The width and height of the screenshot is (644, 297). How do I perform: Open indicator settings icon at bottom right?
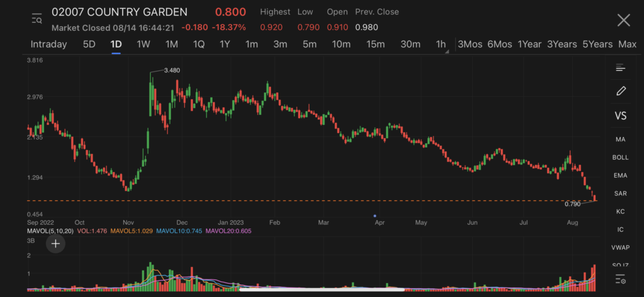click(x=620, y=279)
